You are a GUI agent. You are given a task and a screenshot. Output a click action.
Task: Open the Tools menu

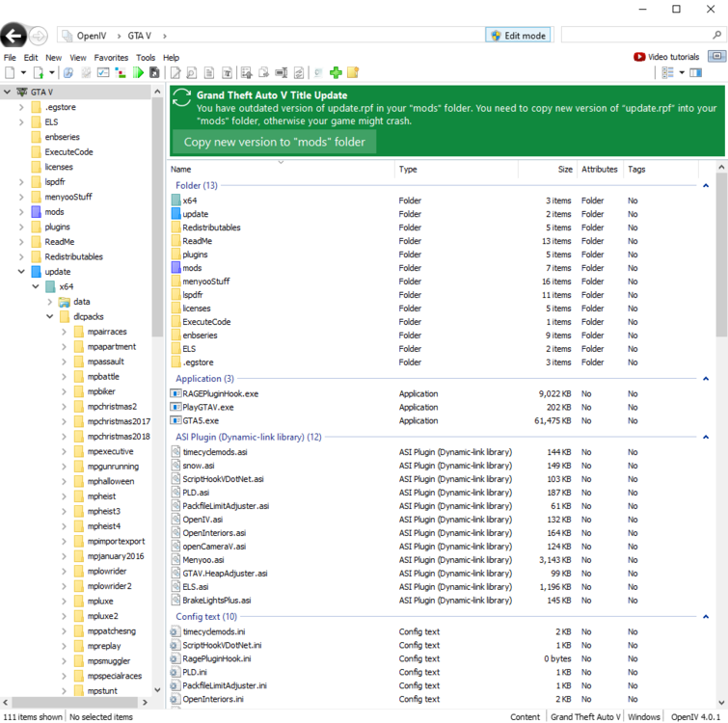point(145,58)
